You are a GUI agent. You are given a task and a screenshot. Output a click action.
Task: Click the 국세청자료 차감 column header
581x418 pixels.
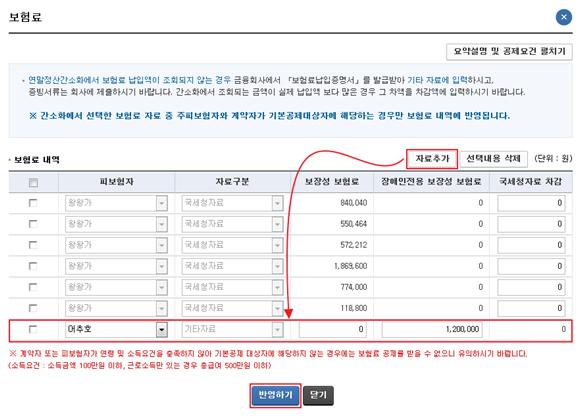(531, 182)
